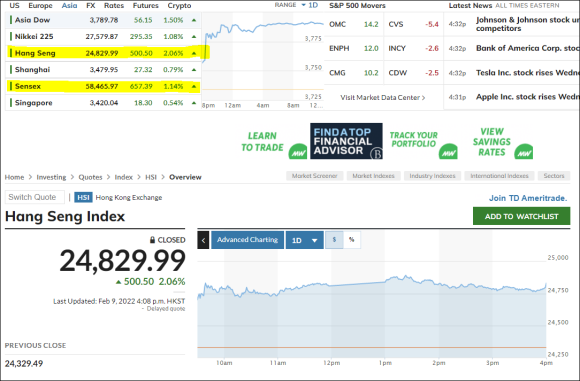Select the previous close value 24,329.49

point(24,364)
